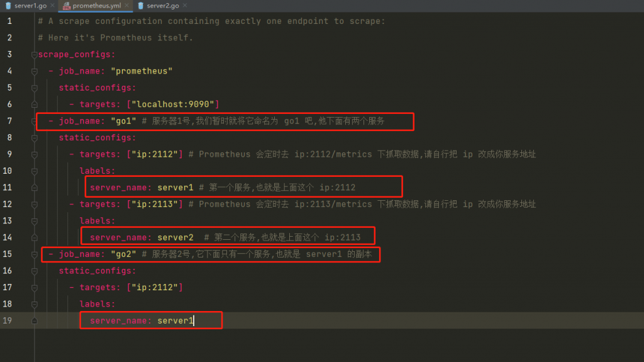This screenshot has width=644, height=362.
Task: Click the fold end marker on line 6
Action: click(35, 105)
